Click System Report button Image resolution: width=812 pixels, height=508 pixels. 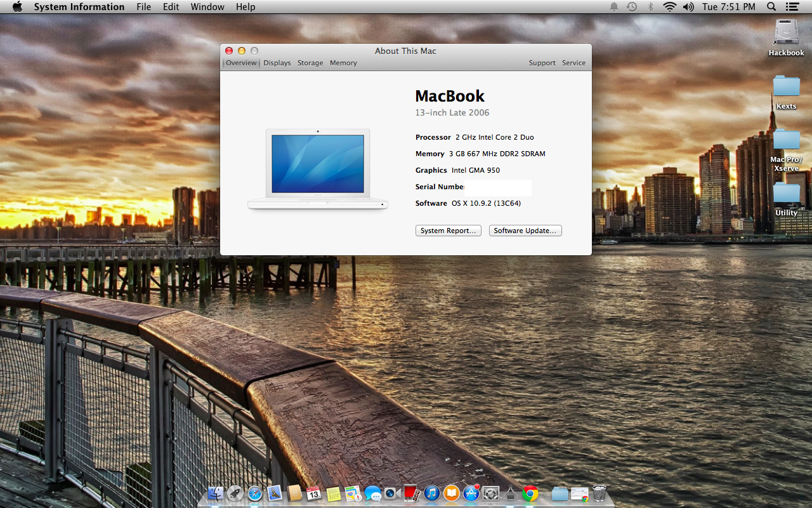pyautogui.click(x=449, y=231)
